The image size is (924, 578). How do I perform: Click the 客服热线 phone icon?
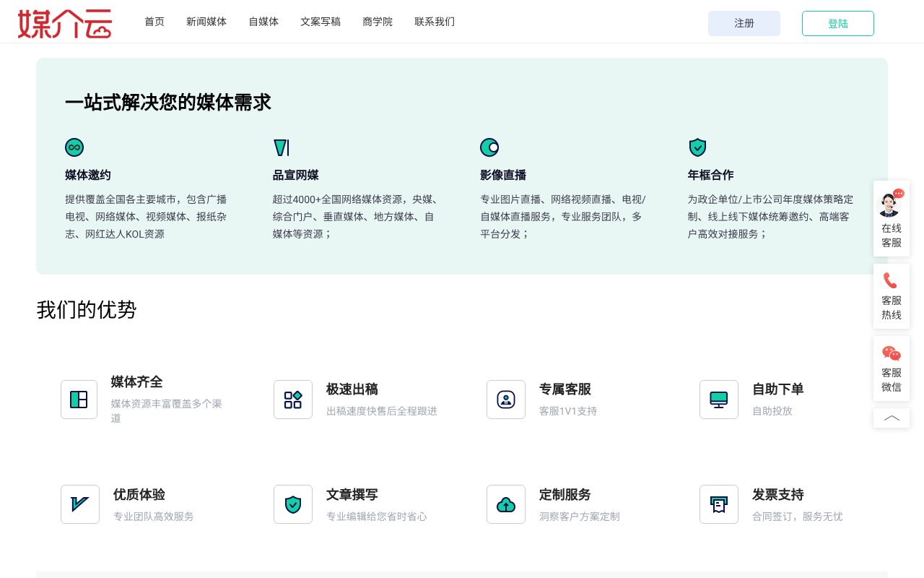tap(892, 280)
